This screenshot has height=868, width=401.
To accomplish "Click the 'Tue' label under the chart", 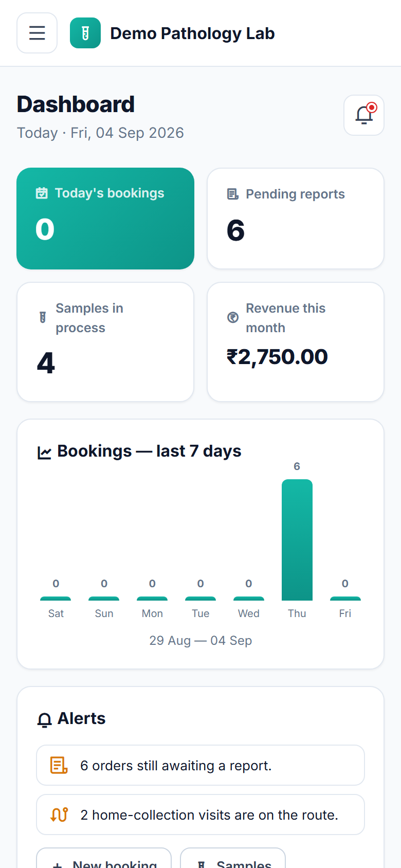I will 200,613.
